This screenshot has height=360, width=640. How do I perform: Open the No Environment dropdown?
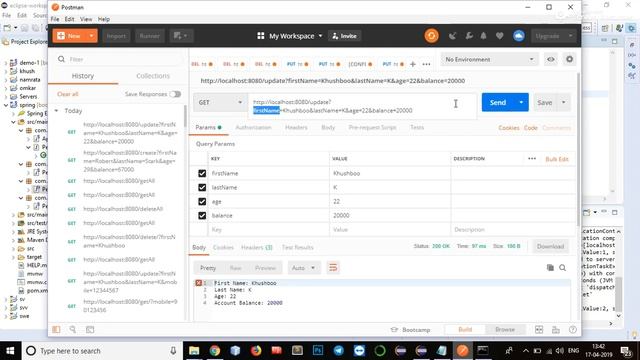pyautogui.click(x=489, y=60)
